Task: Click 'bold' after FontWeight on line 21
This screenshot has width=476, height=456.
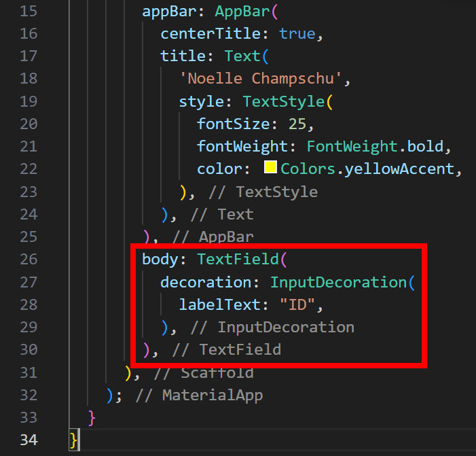Action: pyautogui.click(x=425, y=147)
